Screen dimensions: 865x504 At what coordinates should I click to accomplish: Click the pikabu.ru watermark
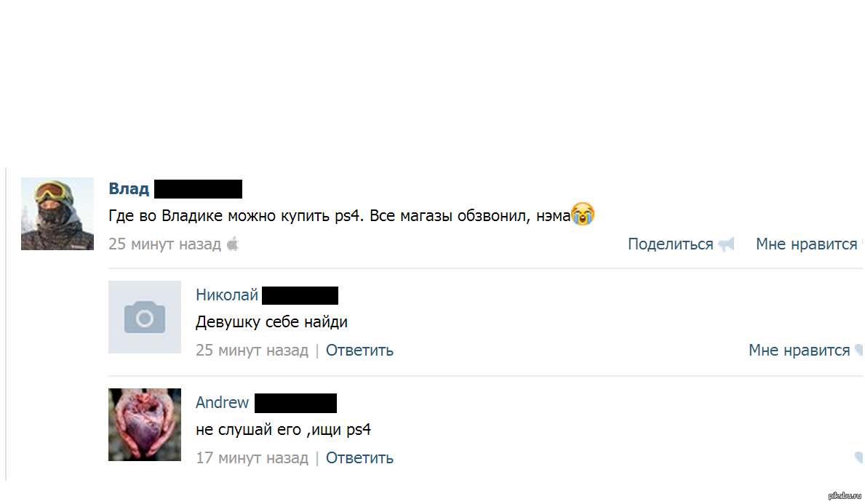pyautogui.click(x=845, y=496)
